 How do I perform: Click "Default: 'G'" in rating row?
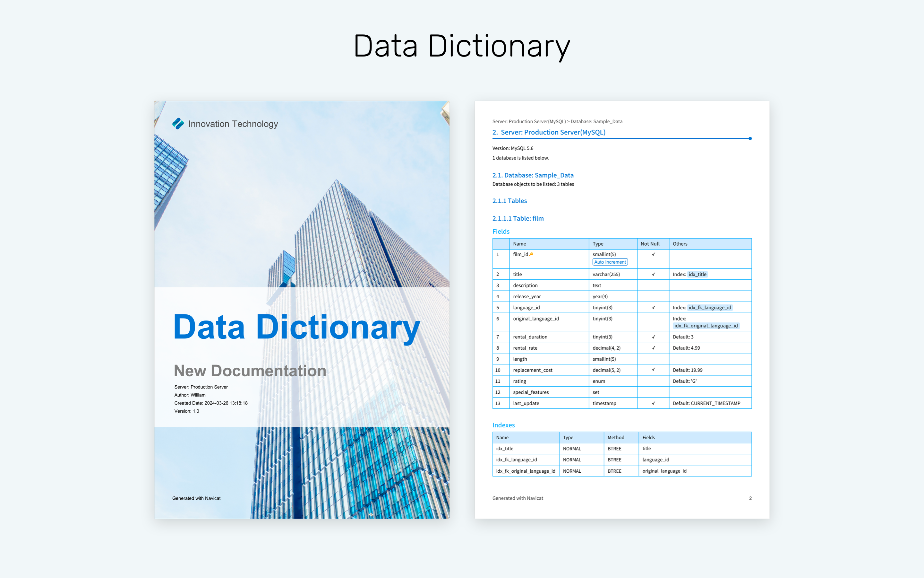click(684, 381)
